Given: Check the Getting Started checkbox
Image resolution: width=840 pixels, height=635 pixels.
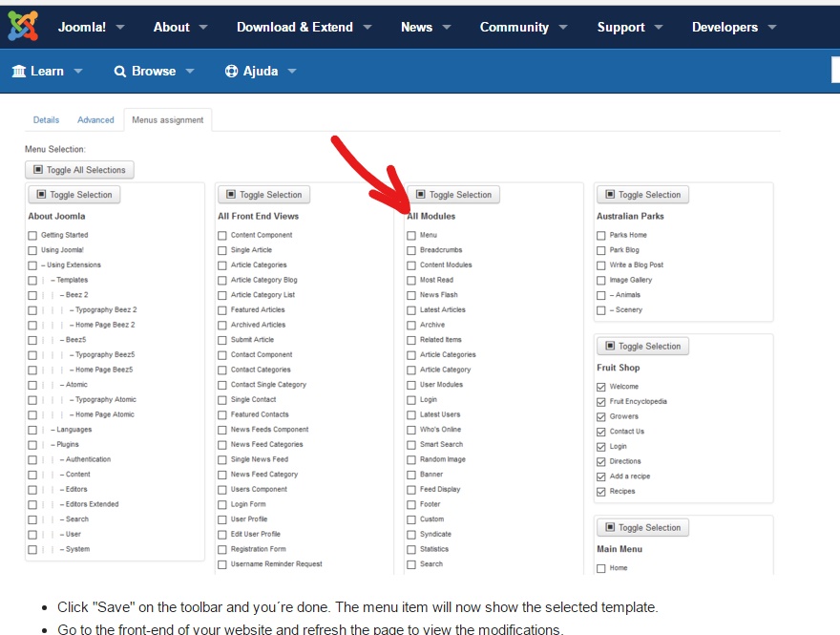Looking at the screenshot, I should [x=32, y=235].
